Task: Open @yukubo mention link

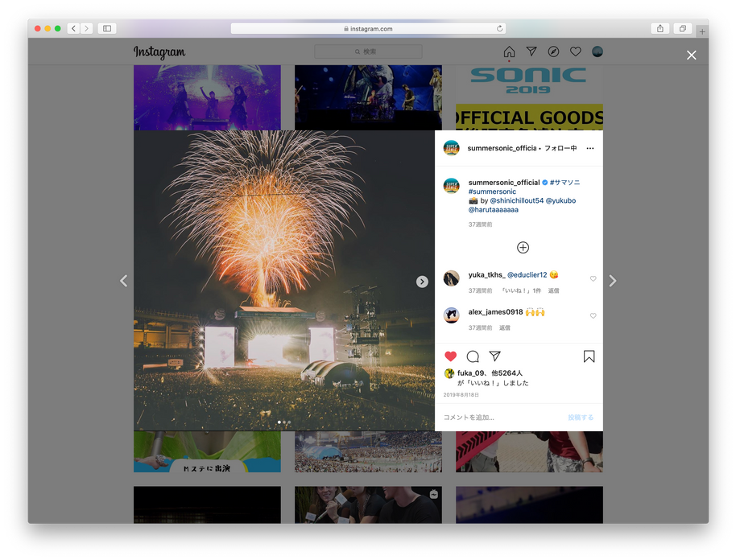Action: pos(560,200)
